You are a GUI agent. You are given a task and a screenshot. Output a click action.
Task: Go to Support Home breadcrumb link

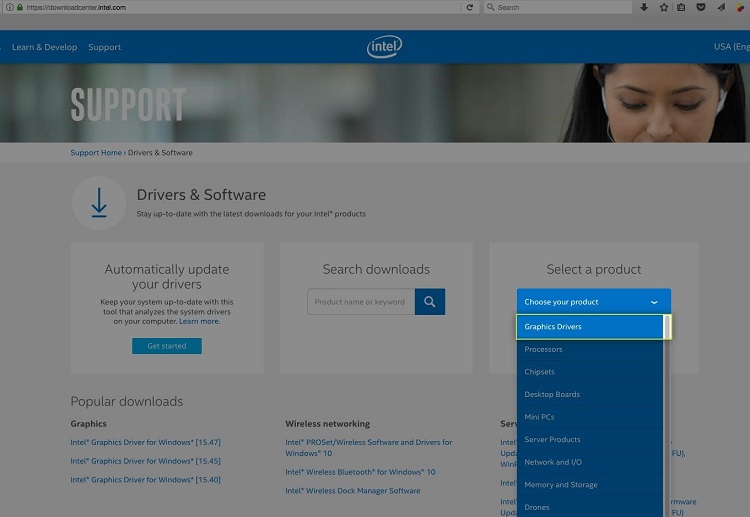[96, 153]
